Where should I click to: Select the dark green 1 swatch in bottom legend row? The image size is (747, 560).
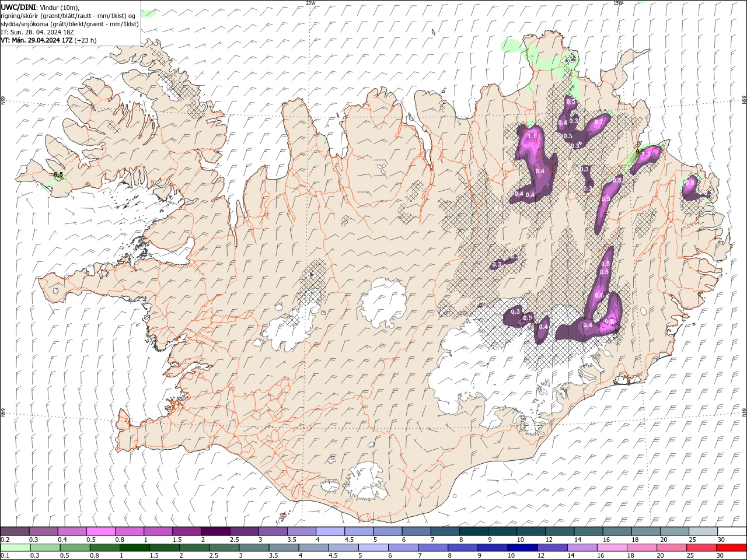(x=135, y=548)
